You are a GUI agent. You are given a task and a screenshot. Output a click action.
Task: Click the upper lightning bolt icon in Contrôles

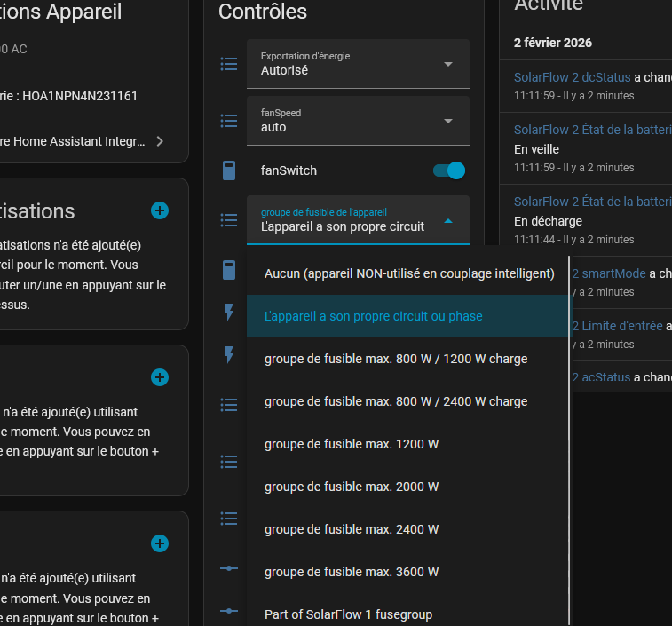point(229,312)
